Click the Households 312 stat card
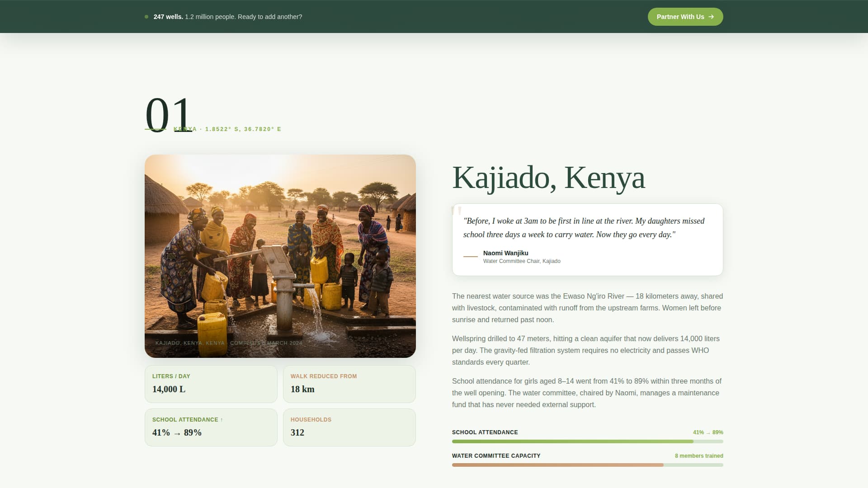 pyautogui.click(x=349, y=427)
